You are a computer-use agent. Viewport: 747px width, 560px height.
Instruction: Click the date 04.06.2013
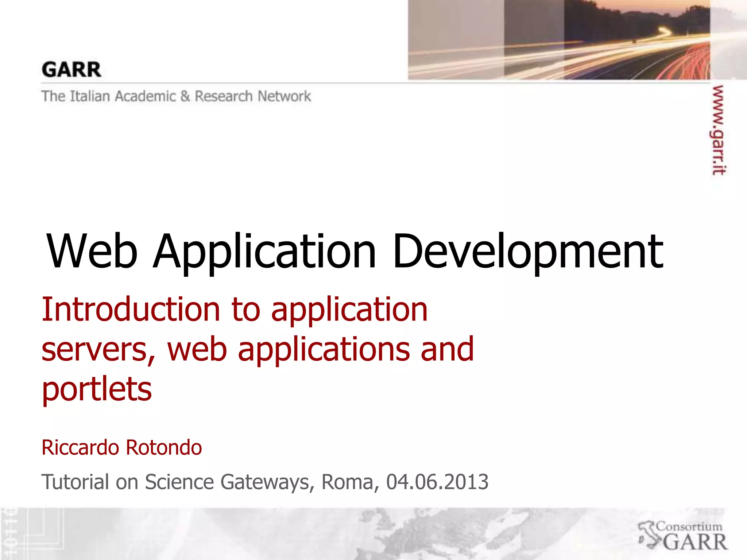pos(437,482)
